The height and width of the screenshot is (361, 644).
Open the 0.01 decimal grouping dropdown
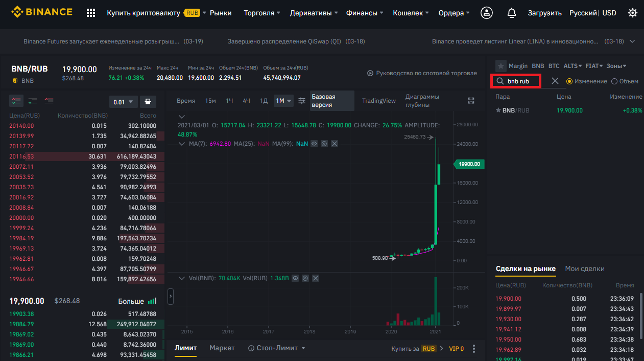tap(124, 102)
